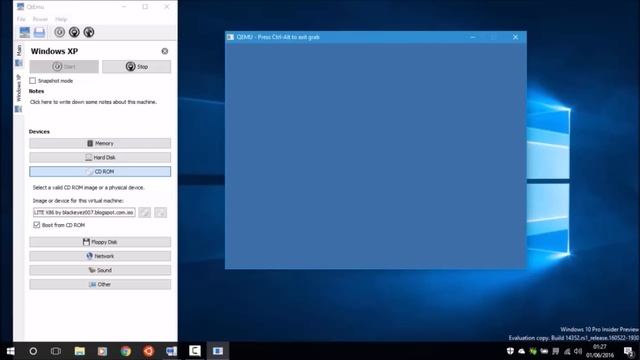
Task: Click 'Select a valid CD ROM image' text
Action: (89, 188)
